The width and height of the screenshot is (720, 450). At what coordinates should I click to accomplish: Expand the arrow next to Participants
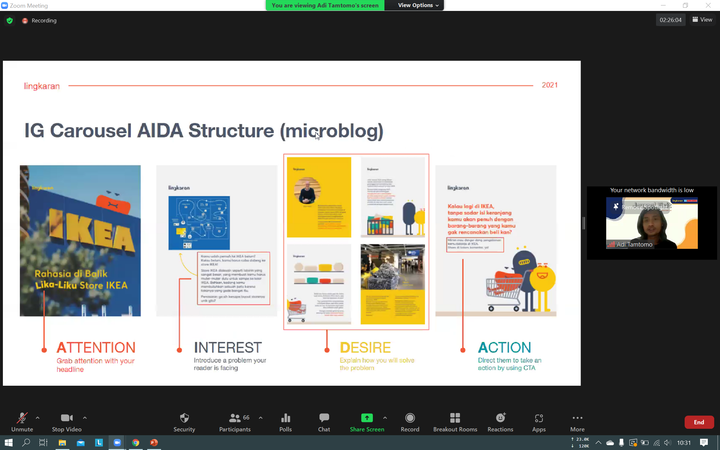point(261,418)
